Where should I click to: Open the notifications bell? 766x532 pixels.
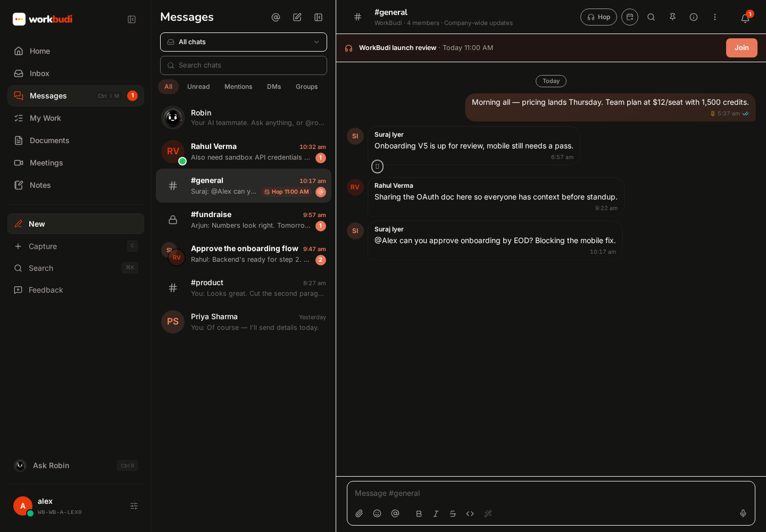pyautogui.click(x=745, y=19)
